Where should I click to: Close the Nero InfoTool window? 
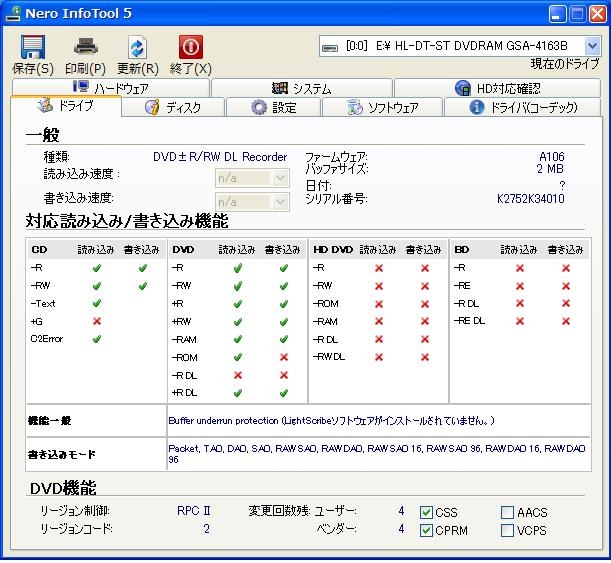tap(597, 14)
